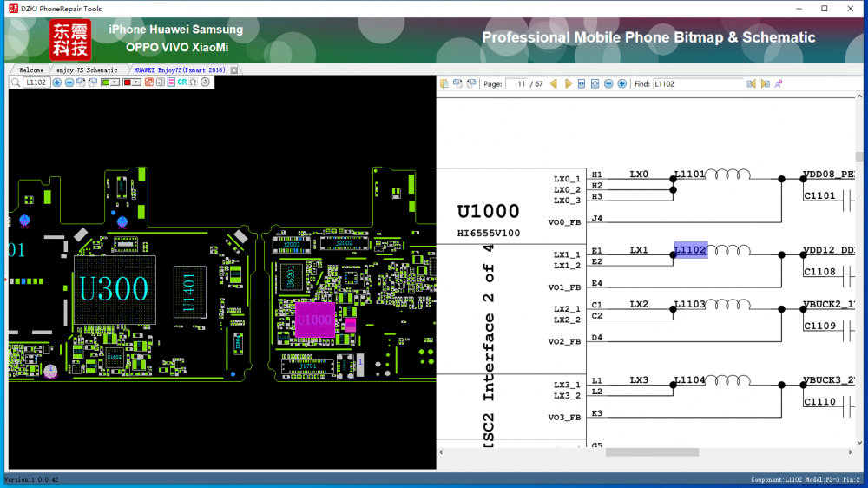
Task: Close the HUAWEI Enjoy7S tab
Action: 234,69
